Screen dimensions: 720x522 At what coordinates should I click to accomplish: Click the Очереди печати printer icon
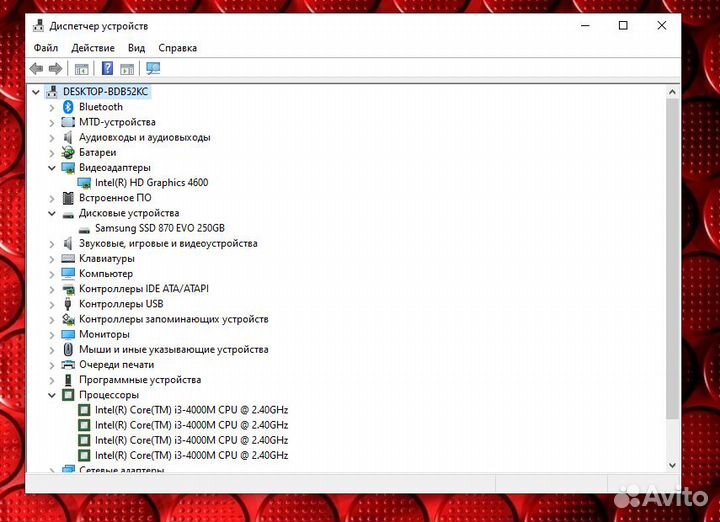68,365
